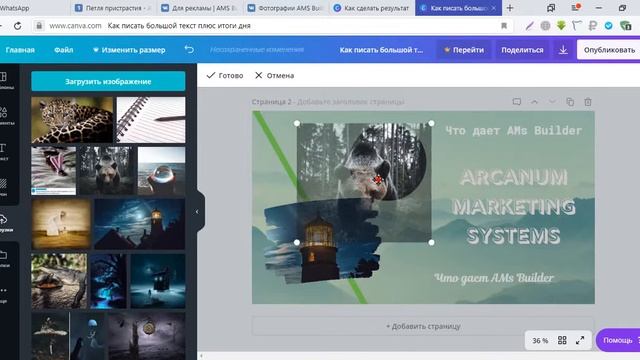
Task: Click bottom-right crop handle of image
Action: 431,242
